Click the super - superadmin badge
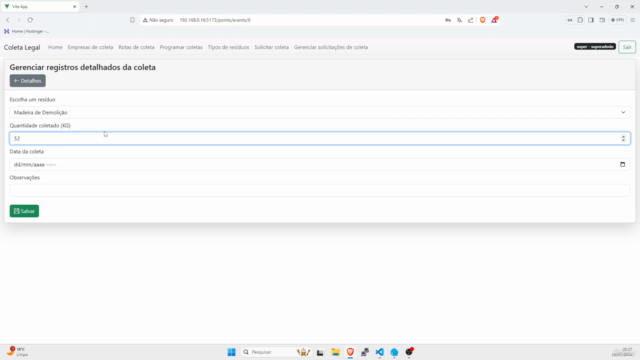 tap(595, 47)
